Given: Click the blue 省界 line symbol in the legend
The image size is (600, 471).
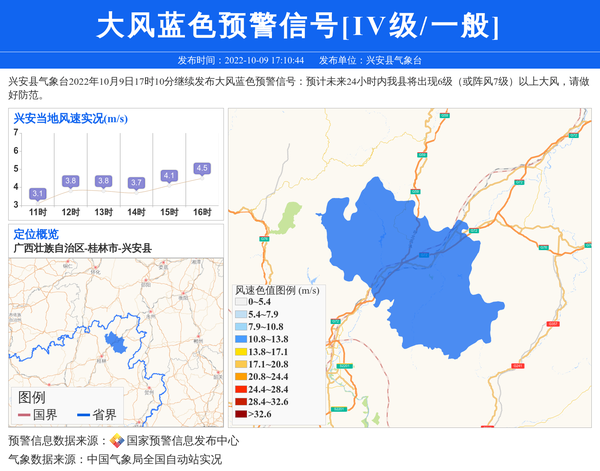Looking at the screenshot, I should tap(82, 415).
